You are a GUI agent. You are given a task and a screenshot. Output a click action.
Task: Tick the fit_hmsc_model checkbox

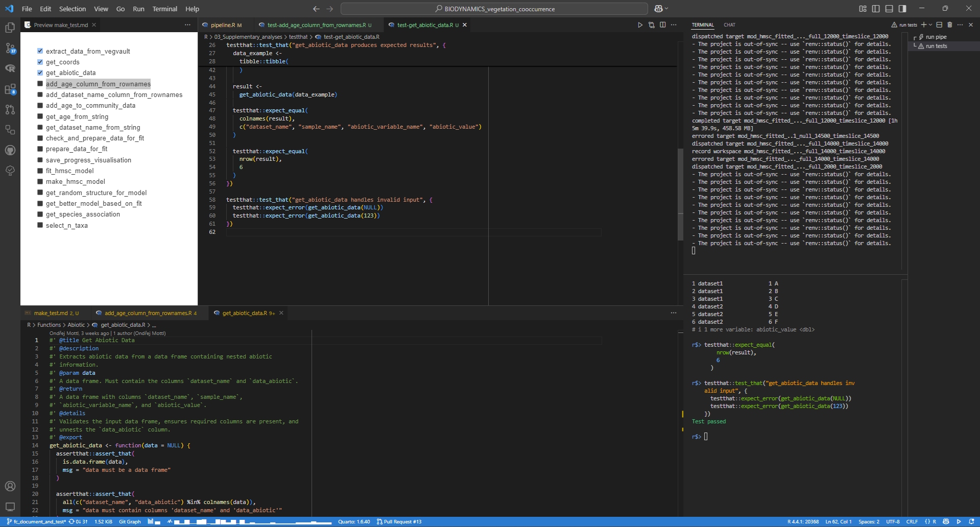click(40, 171)
